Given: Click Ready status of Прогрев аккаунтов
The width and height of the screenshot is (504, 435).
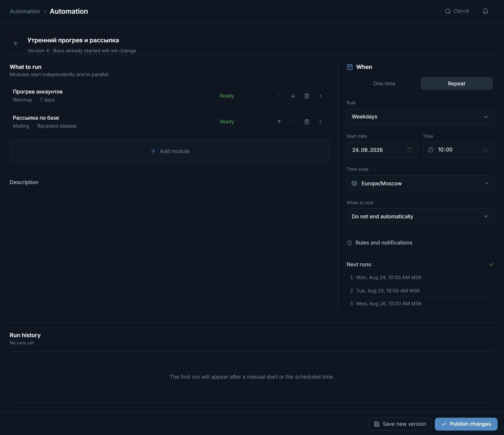Looking at the screenshot, I should [x=227, y=96].
